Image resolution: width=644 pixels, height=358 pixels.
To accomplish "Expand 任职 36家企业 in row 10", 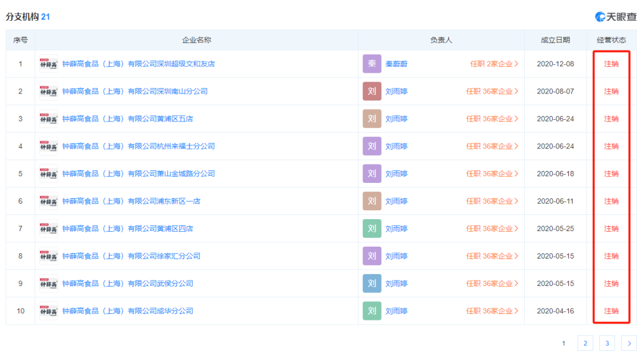I will tap(492, 311).
